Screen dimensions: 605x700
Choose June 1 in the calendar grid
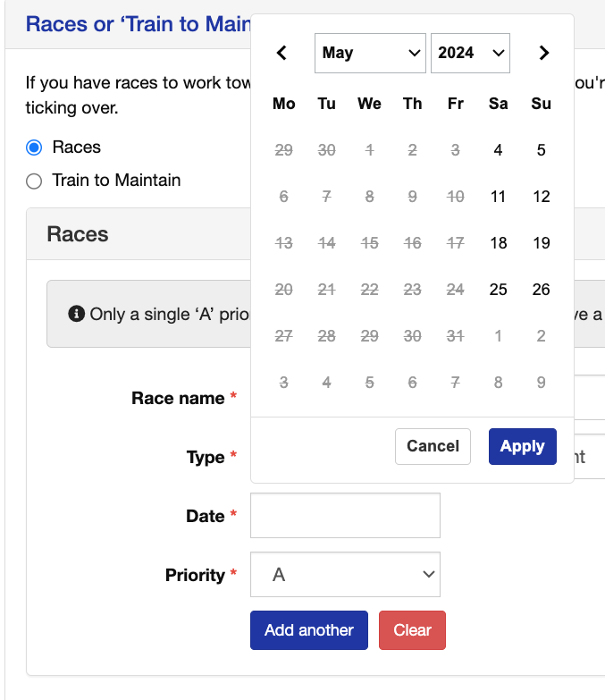[498, 336]
